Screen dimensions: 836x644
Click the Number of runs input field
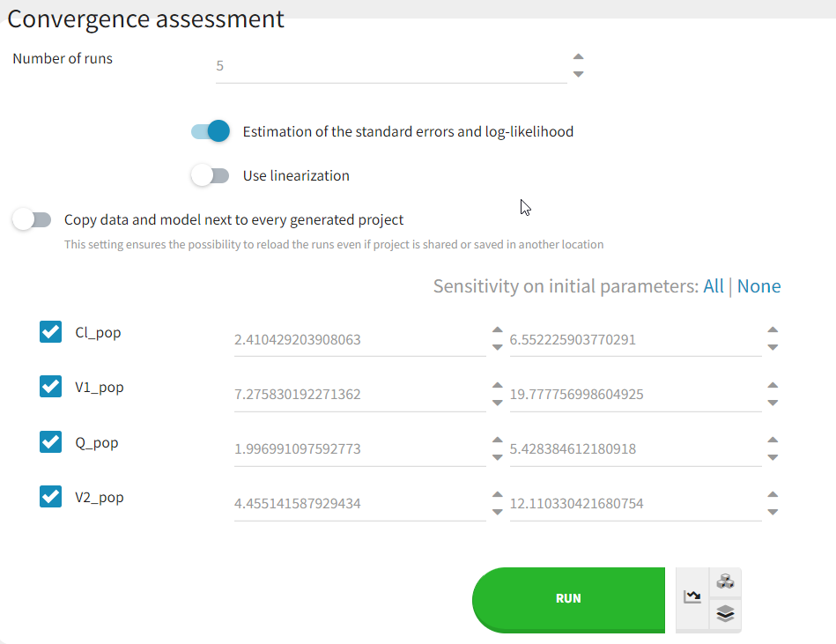(390, 66)
